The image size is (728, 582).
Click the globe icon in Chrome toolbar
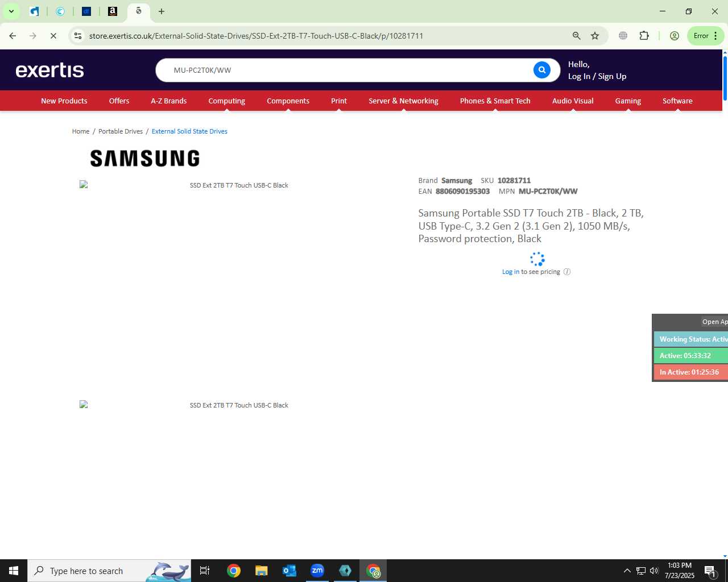point(623,36)
